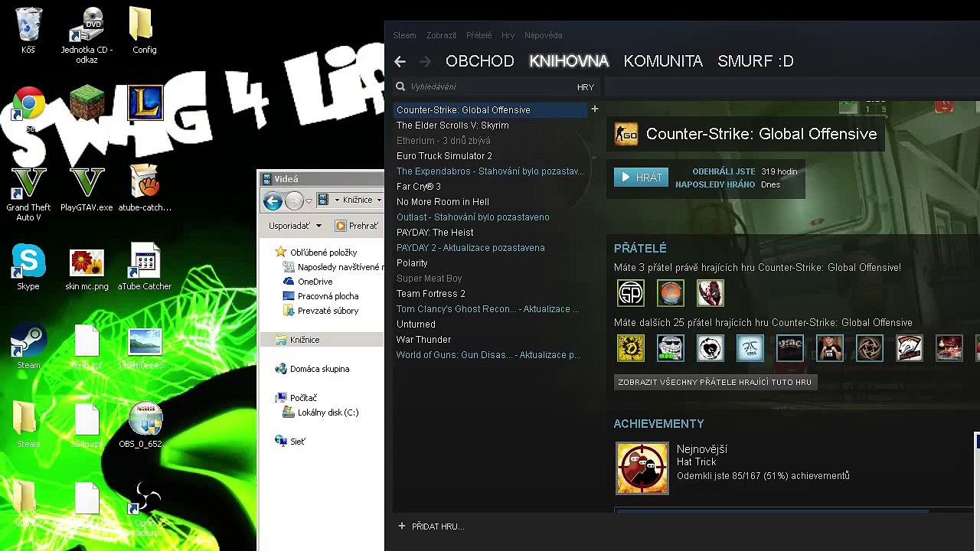Click the HRÁT play button
This screenshot has width=980, height=551.
[641, 178]
